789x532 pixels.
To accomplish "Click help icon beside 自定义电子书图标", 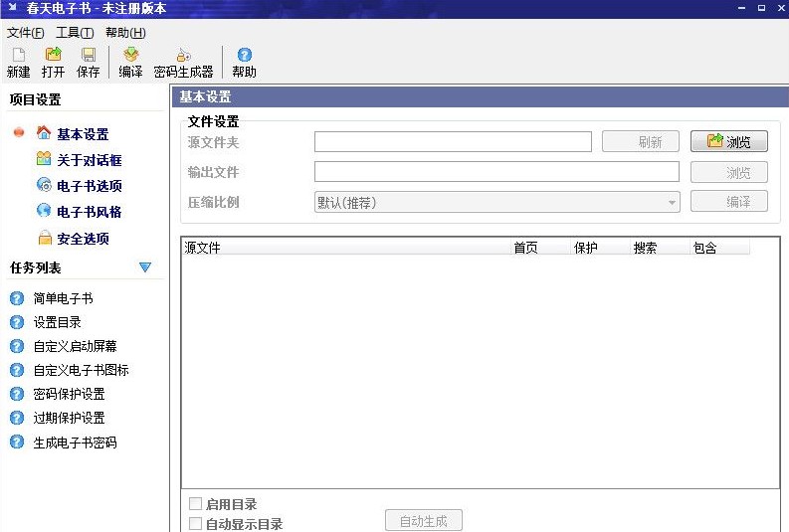I will [x=17, y=370].
